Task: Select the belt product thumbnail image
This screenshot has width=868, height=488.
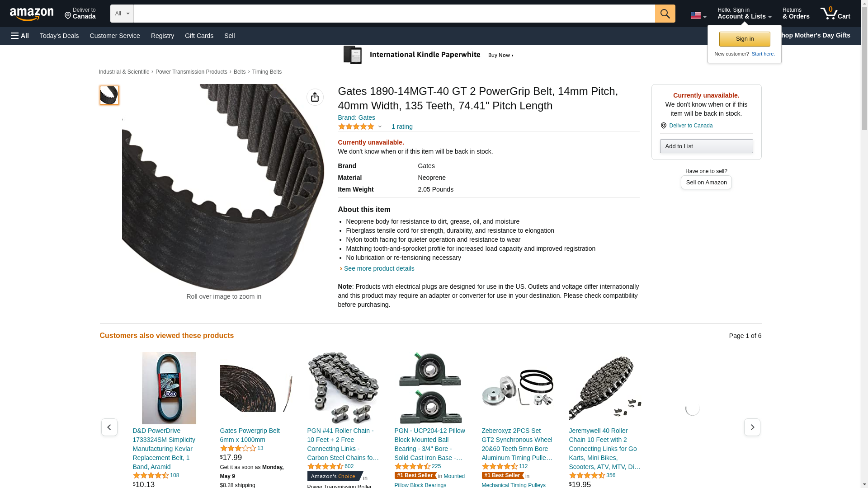Action: (109, 95)
